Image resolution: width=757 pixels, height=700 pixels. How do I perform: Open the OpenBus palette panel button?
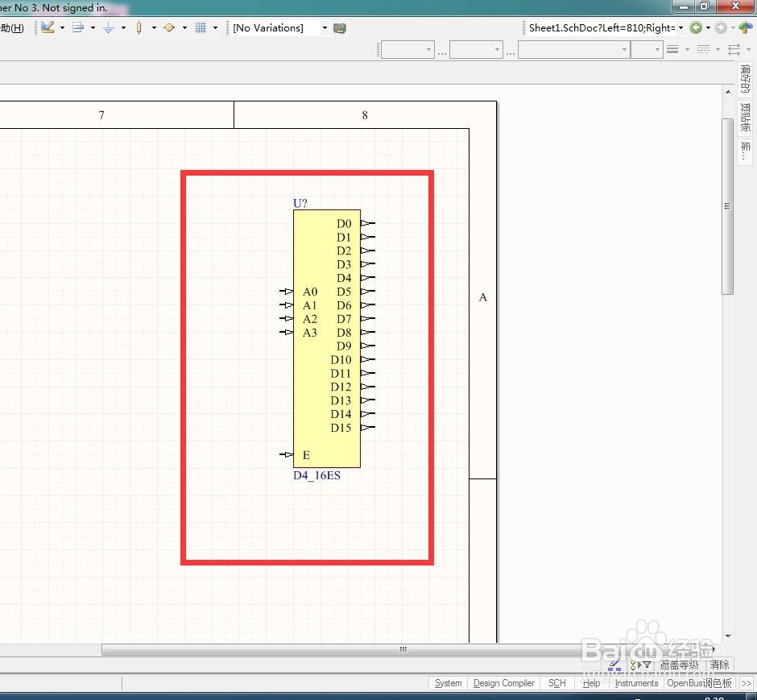[x=699, y=683]
